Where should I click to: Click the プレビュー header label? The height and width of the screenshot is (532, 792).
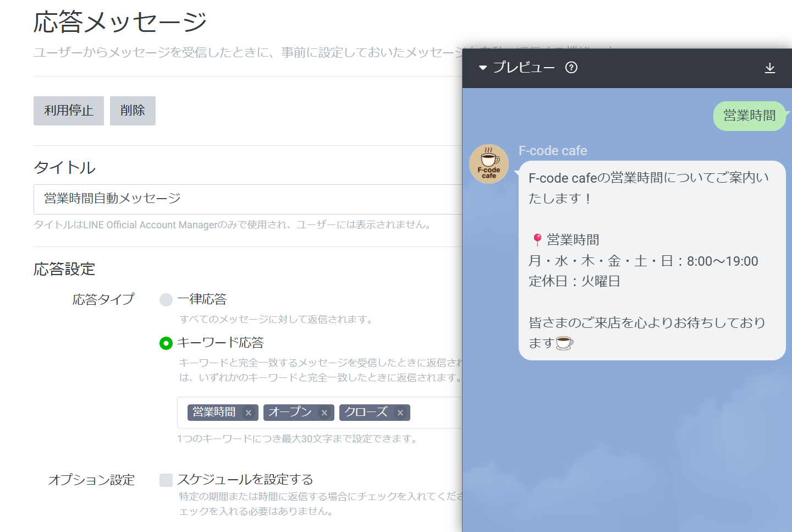[524, 68]
